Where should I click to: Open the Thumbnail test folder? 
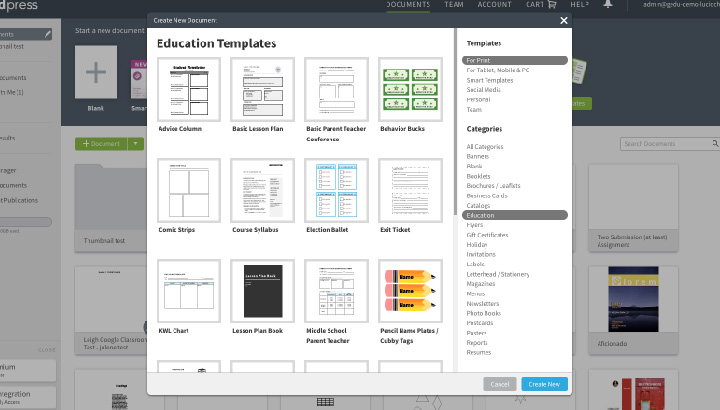[111, 208]
